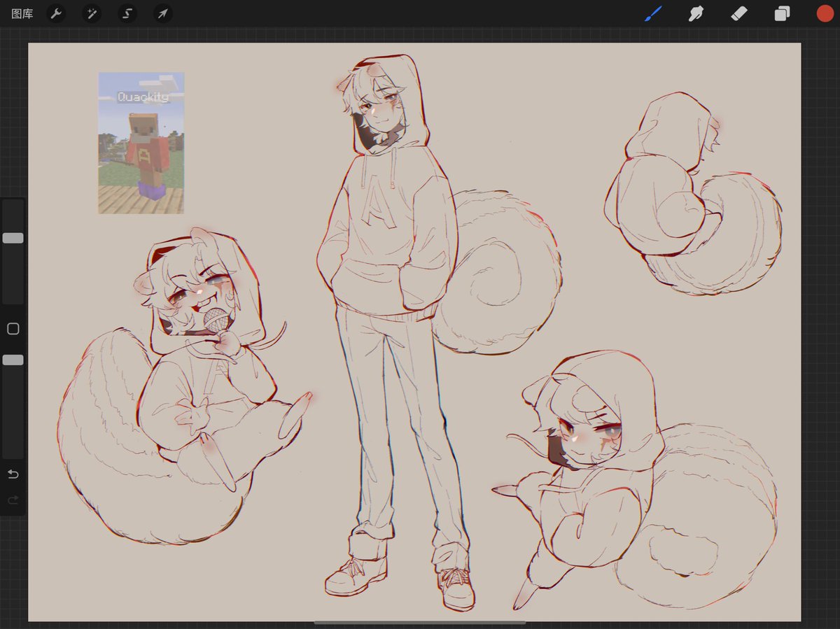This screenshot has width=840, height=629.
Task: Click the brush opacity slider handle
Action: (x=13, y=360)
